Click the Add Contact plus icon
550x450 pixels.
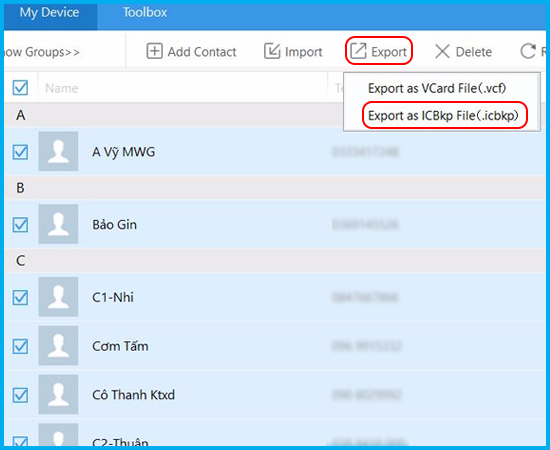tap(154, 51)
